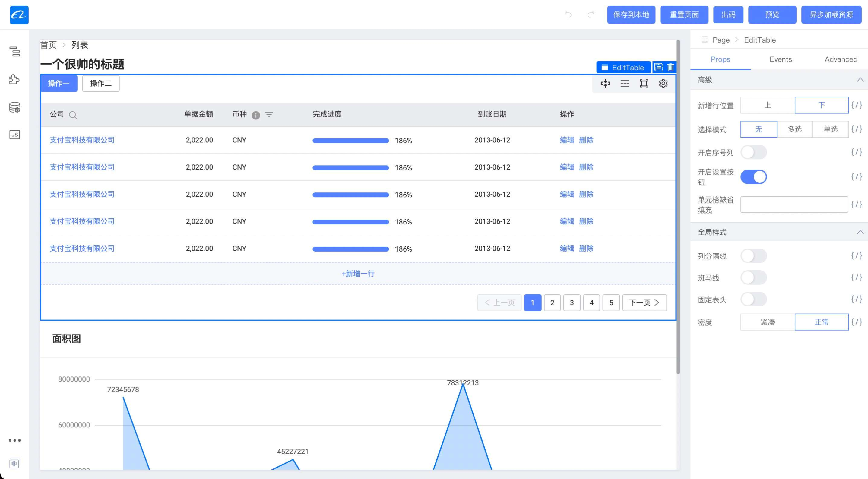
Task: Go to page 3 in table pagination
Action: 572,302
